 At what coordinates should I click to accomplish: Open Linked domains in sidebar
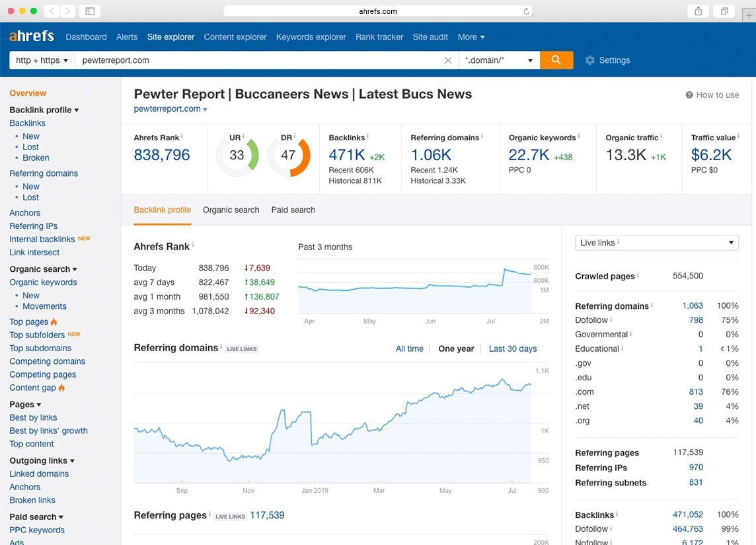[x=39, y=474]
